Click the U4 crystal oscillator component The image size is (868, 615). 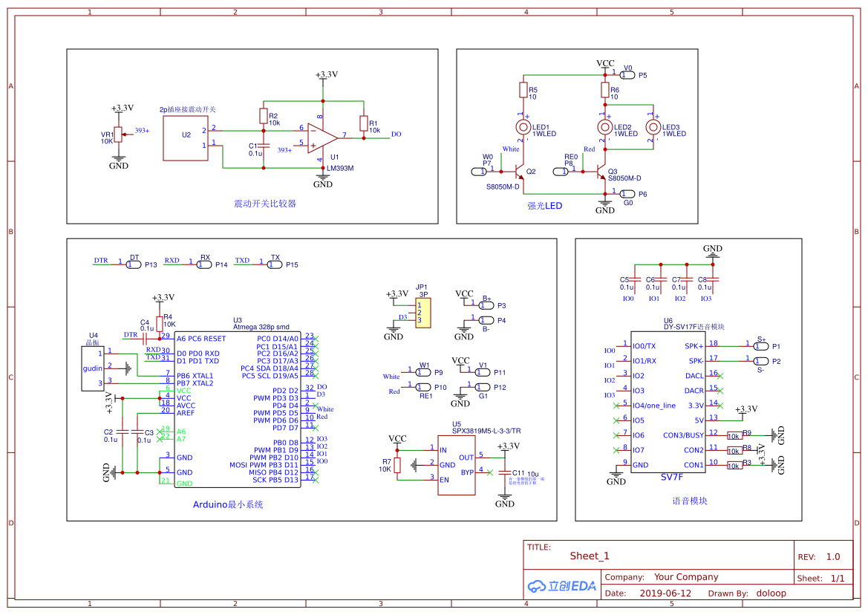pyautogui.click(x=92, y=368)
